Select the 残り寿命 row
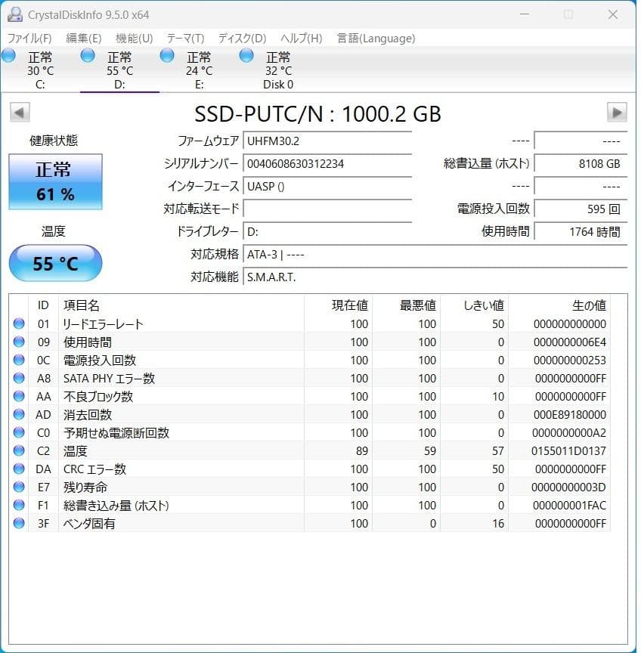This screenshot has height=653, width=644. pos(311,487)
